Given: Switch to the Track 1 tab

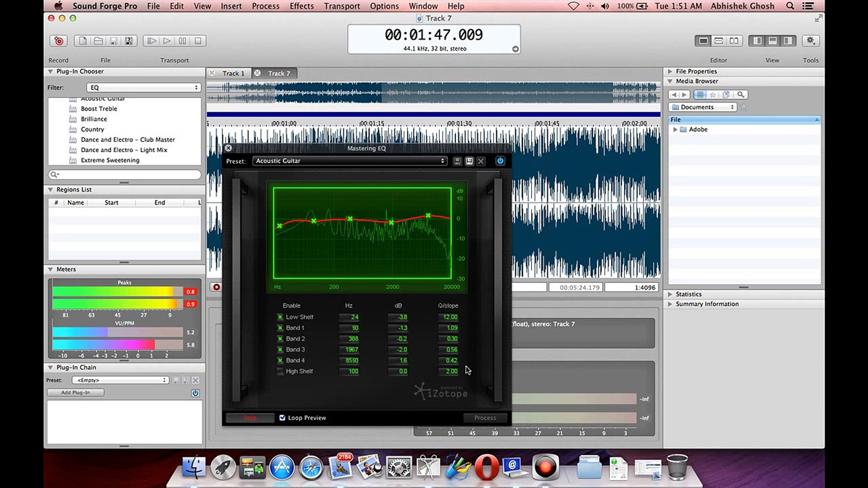Looking at the screenshot, I should 233,73.
